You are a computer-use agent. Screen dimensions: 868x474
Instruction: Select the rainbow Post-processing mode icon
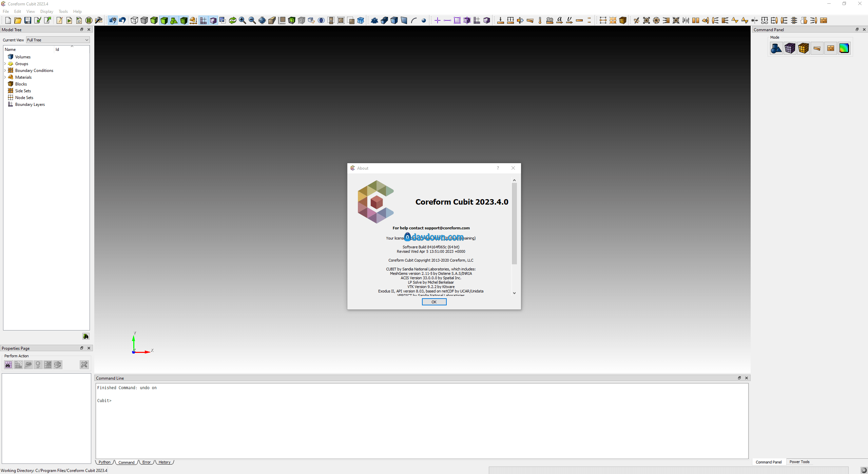(x=844, y=48)
